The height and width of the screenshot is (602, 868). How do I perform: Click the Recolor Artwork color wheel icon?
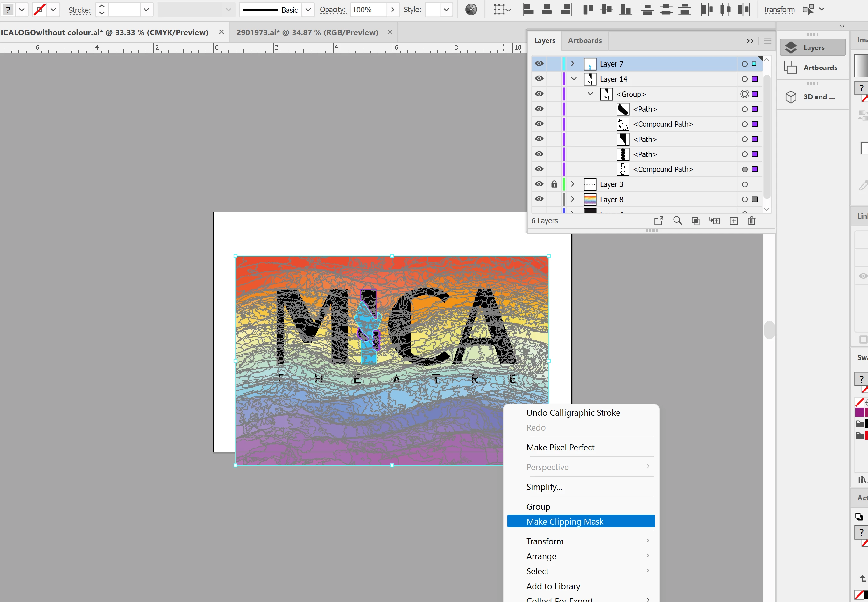click(x=471, y=10)
